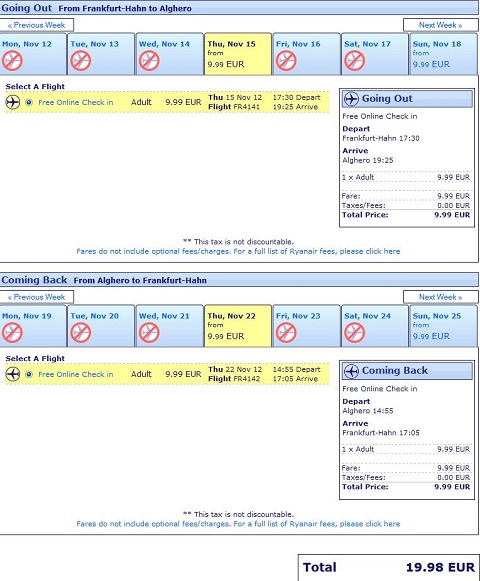Open Fri, Nov 23 date tab

tap(307, 326)
